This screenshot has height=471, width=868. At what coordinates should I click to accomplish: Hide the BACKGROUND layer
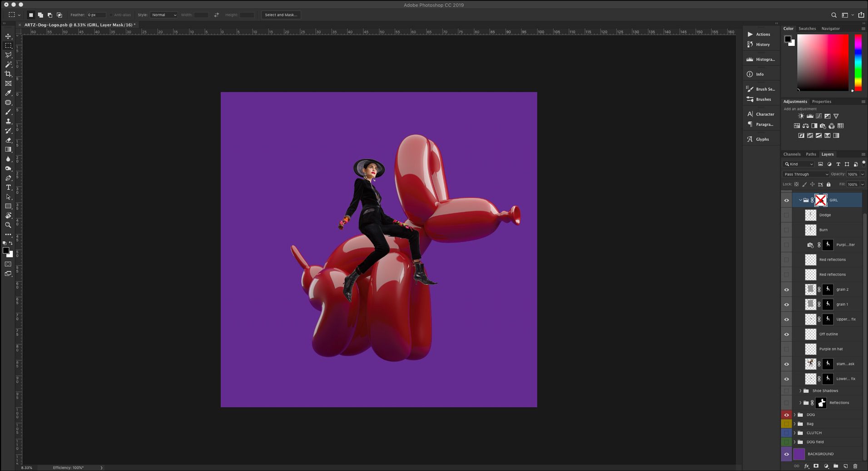tap(786, 454)
